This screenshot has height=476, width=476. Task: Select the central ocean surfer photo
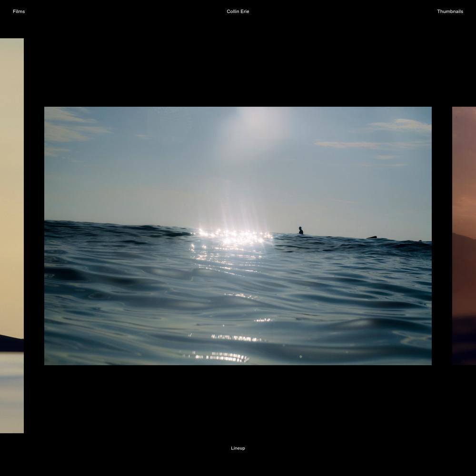click(x=238, y=236)
